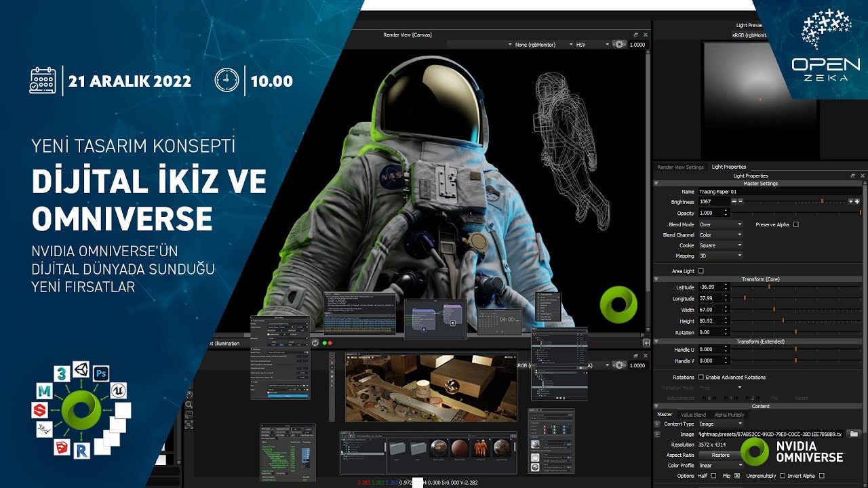Uncheck the Flip option checkbox
Screen dimensions: 868x488
(x=737, y=476)
